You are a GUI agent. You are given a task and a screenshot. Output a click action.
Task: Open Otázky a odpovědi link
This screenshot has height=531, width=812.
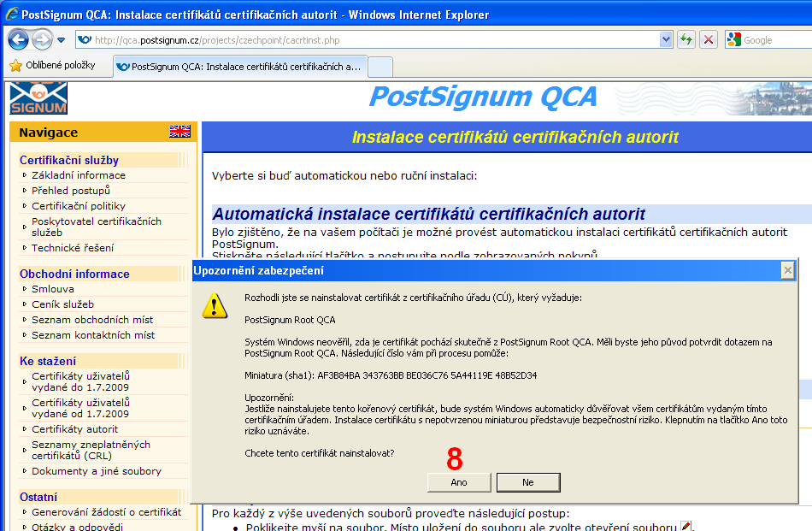77,526
